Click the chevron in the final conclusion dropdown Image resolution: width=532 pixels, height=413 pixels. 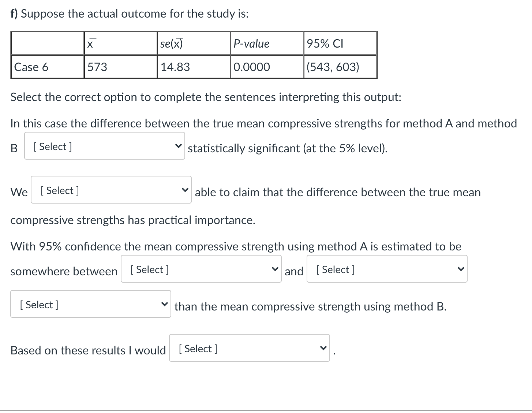(x=323, y=348)
